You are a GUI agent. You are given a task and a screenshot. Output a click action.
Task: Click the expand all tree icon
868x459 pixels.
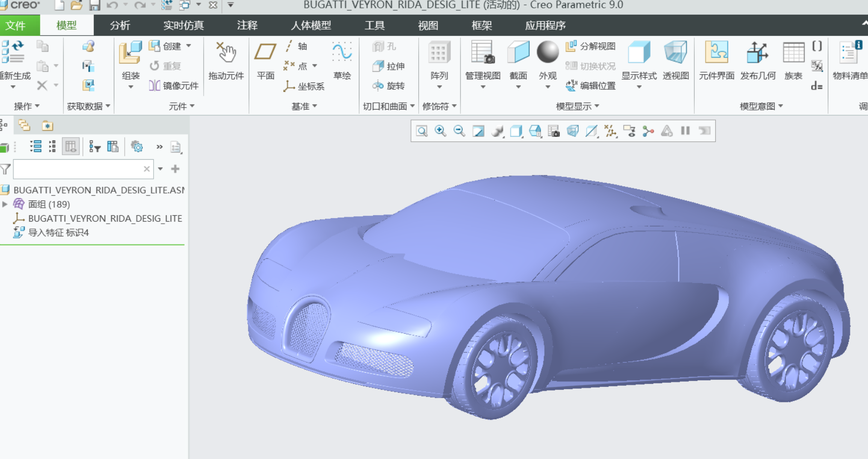click(36, 146)
